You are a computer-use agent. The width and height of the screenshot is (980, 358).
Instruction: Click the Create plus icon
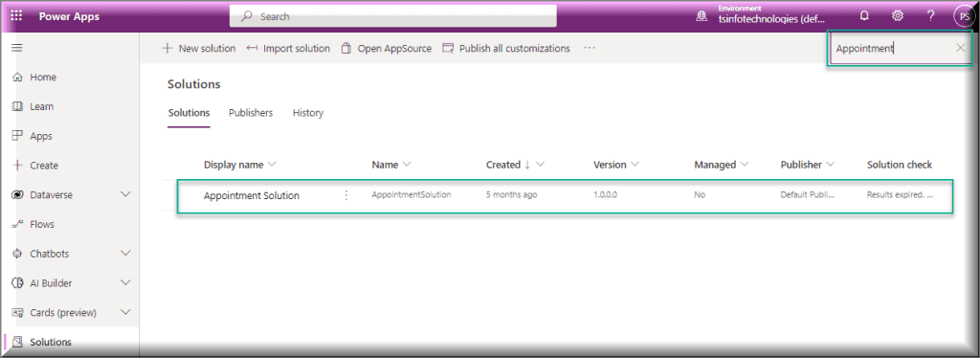point(17,165)
